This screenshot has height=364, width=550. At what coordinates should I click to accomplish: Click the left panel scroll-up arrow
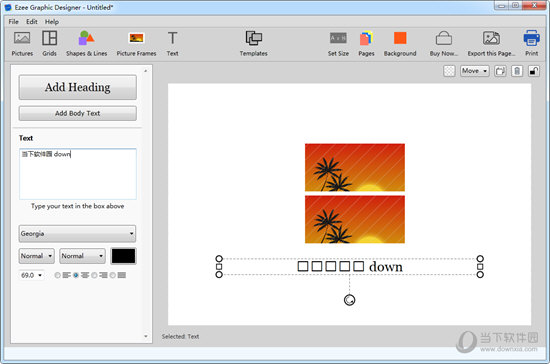pos(146,71)
